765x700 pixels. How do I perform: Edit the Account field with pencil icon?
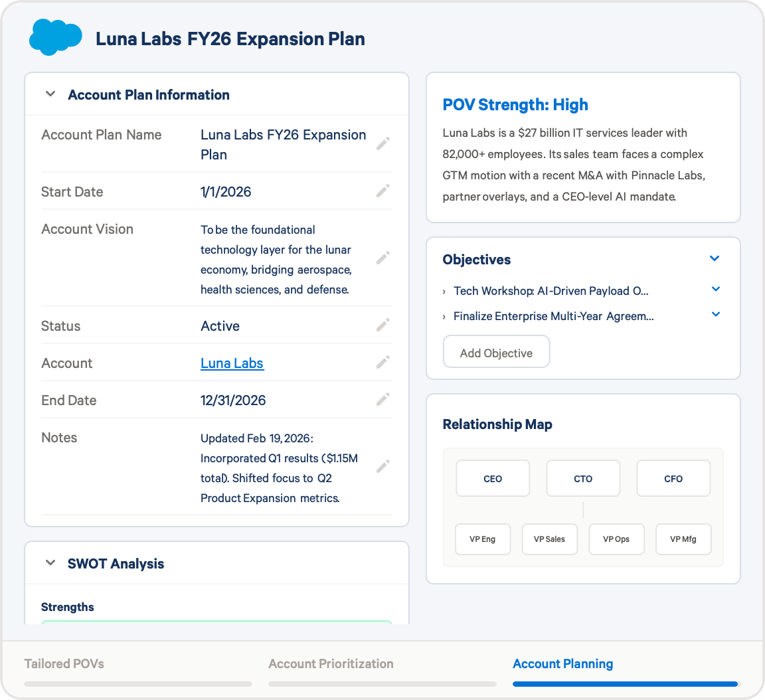coord(382,363)
